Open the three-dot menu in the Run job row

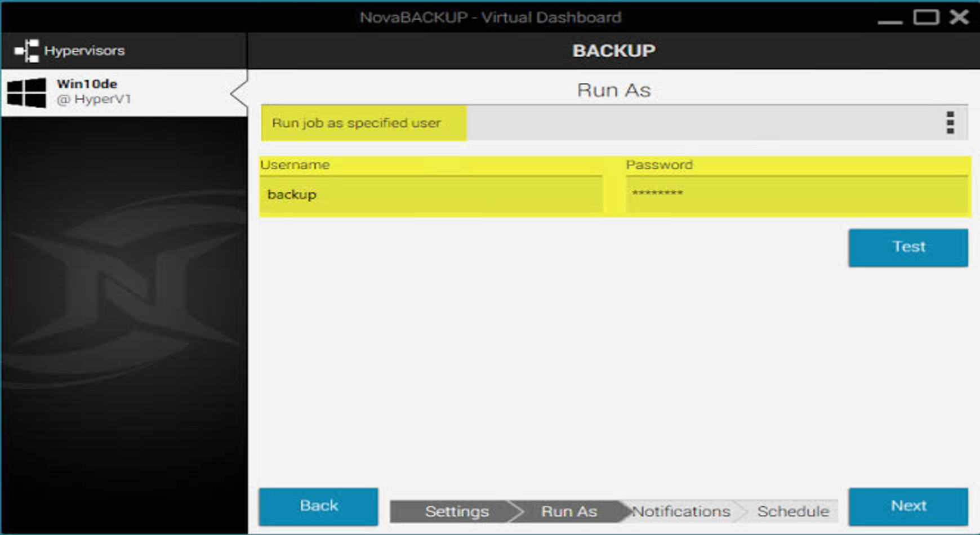click(950, 123)
